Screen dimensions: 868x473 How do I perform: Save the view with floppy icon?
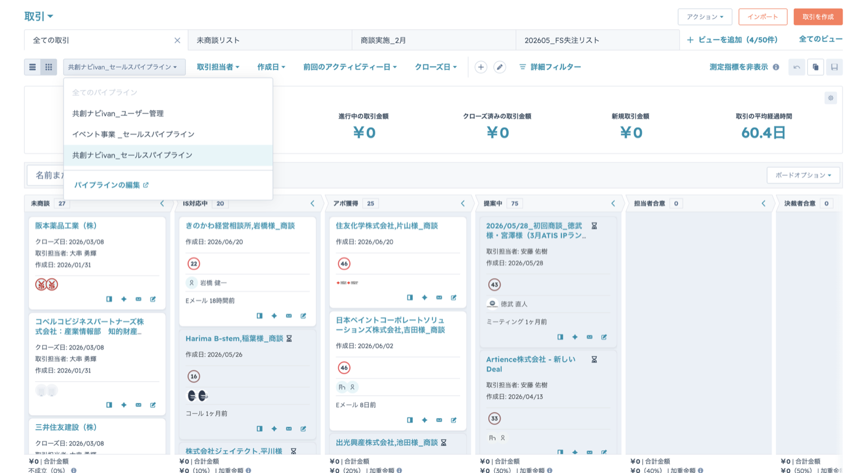[x=834, y=67]
